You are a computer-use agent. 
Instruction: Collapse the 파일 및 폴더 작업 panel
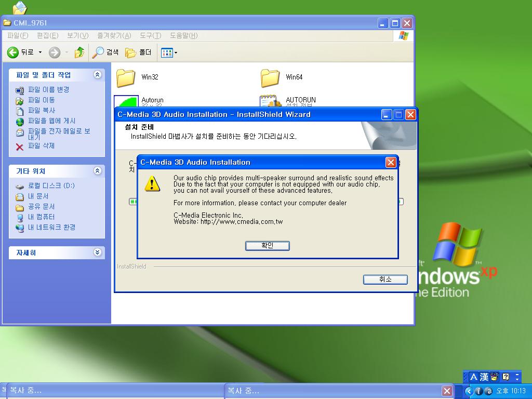tap(97, 75)
